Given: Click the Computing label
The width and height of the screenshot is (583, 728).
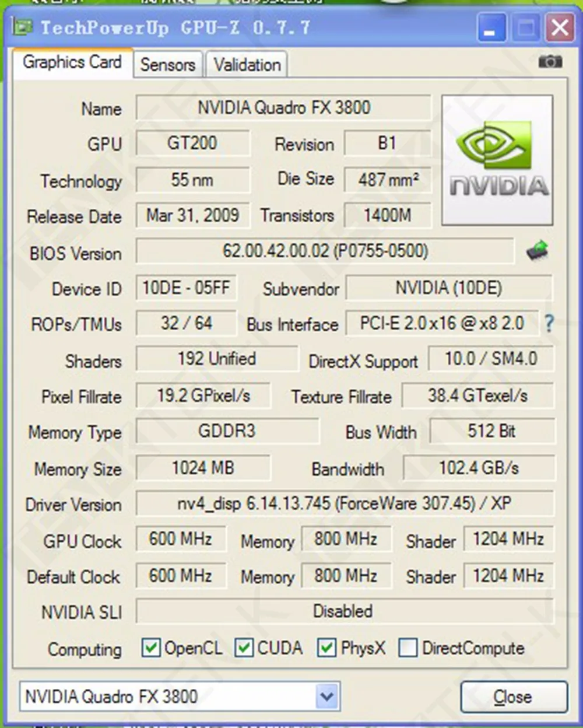Looking at the screenshot, I should [85, 649].
